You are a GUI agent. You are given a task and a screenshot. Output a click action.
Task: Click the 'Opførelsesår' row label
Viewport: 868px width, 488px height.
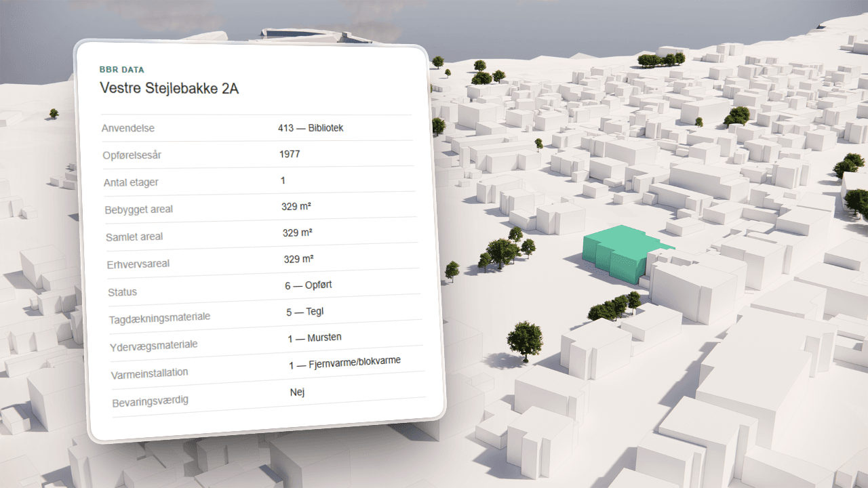(x=132, y=155)
